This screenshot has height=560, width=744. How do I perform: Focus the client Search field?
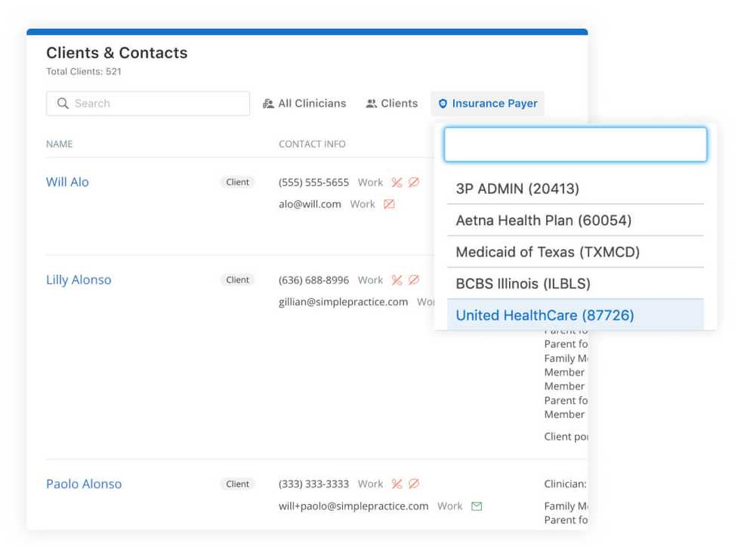pos(148,103)
